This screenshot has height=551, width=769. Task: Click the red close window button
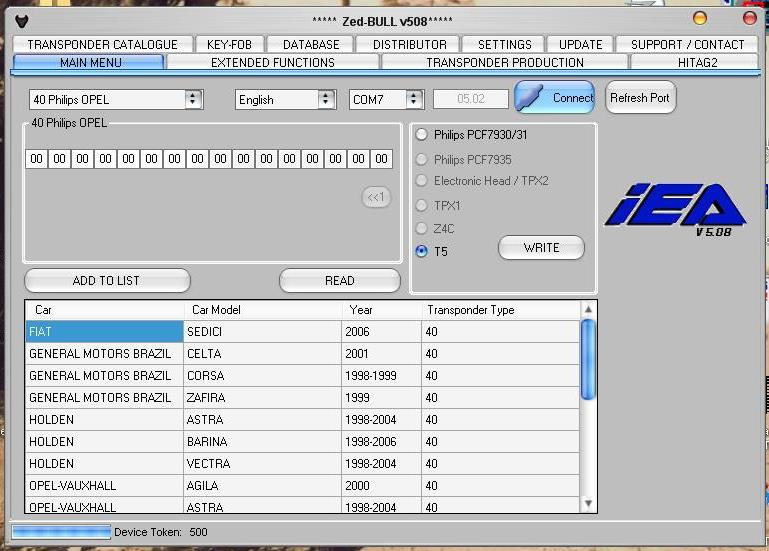(x=750, y=19)
